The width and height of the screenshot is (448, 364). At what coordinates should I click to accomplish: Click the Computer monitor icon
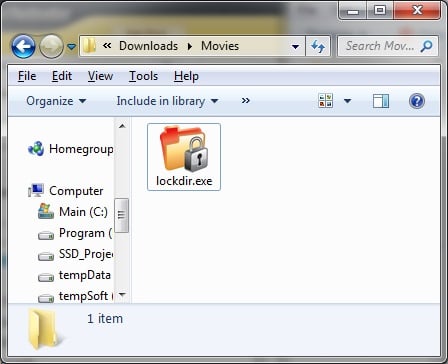click(36, 190)
